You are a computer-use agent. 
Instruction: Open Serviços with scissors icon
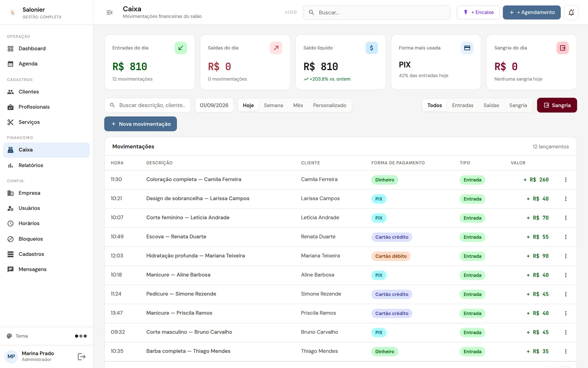46,122
